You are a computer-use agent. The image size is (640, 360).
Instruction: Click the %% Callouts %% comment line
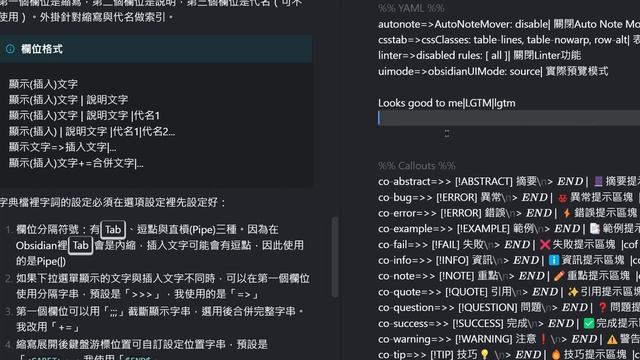click(416, 166)
